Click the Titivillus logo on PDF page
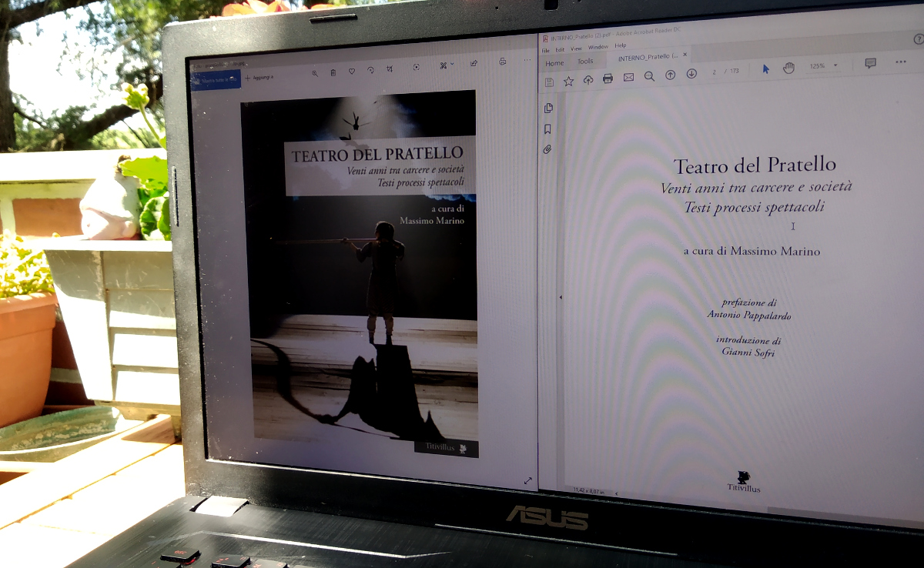This screenshot has width=924, height=568. pyautogui.click(x=744, y=481)
